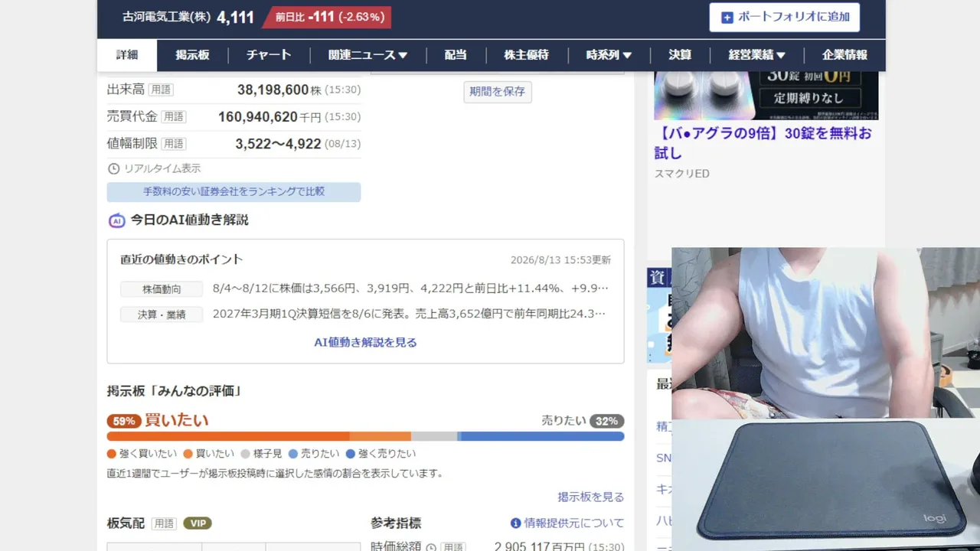Click the スマクリED advertiser name
The height and width of the screenshot is (551, 980).
coord(681,174)
